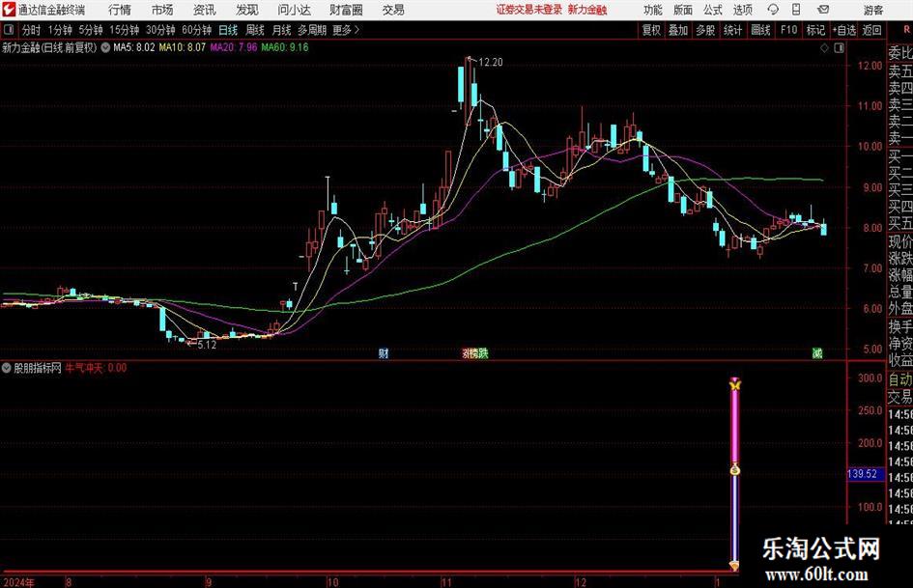This screenshot has height=588, width=913.
Task: Expand the 更多 periods list
Action: coord(346,30)
